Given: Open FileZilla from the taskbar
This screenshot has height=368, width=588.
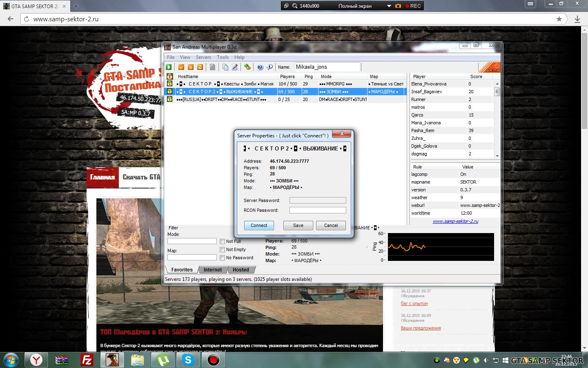Looking at the screenshot, I should click(x=87, y=360).
